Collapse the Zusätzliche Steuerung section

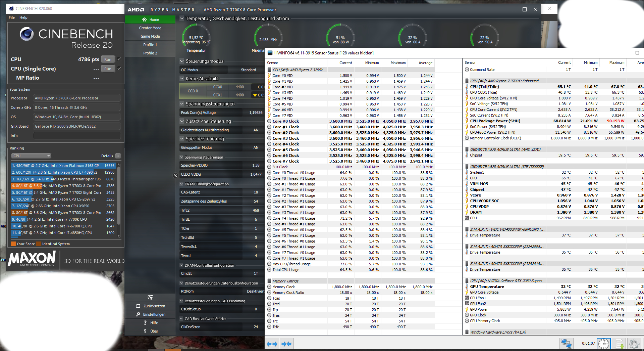[x=182, y=121]
